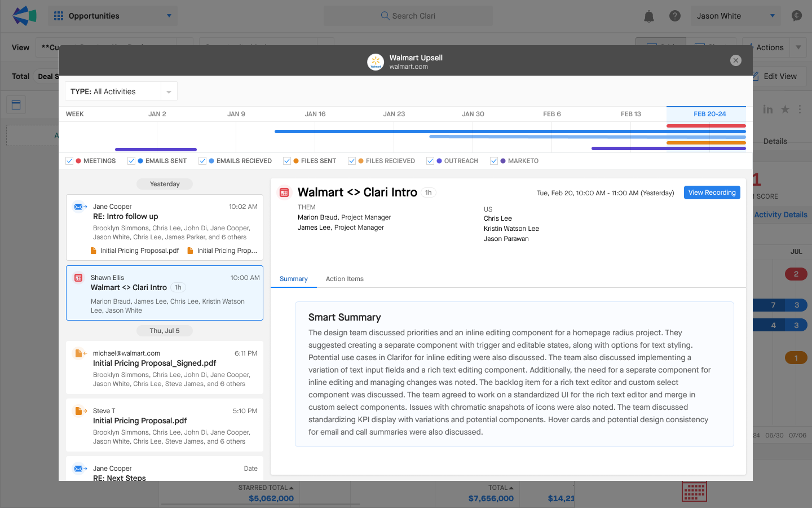This screenshot has height=508, width=812.
Task: Open the Jason White user dropdown
Action: click(736, 16)
